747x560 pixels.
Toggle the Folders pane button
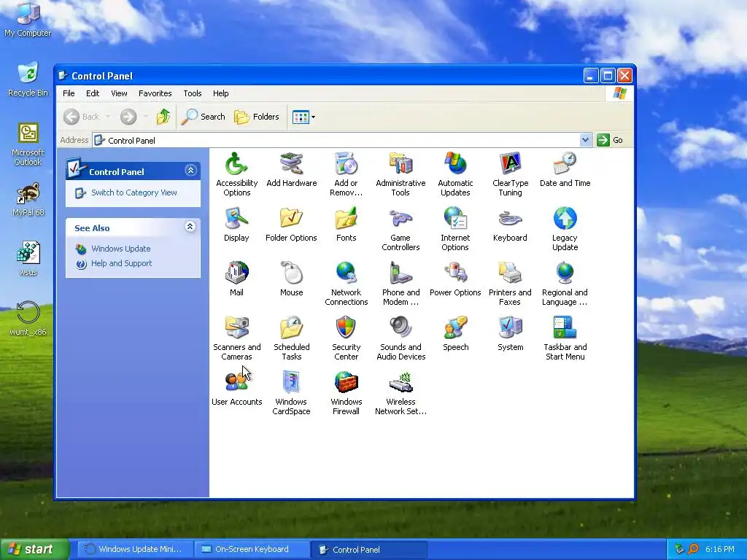click(256, 117)
